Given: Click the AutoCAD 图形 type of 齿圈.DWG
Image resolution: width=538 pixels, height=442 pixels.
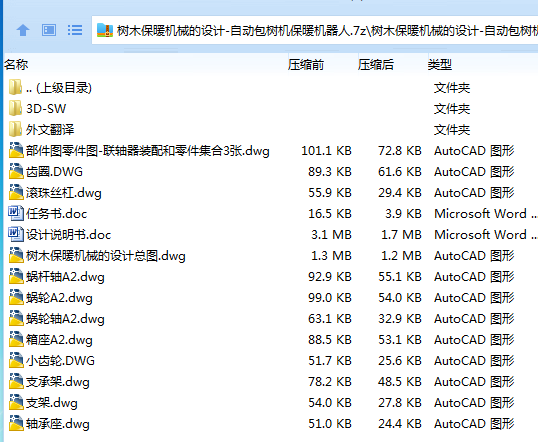Looking at the screenshot, I should point(474,172).
